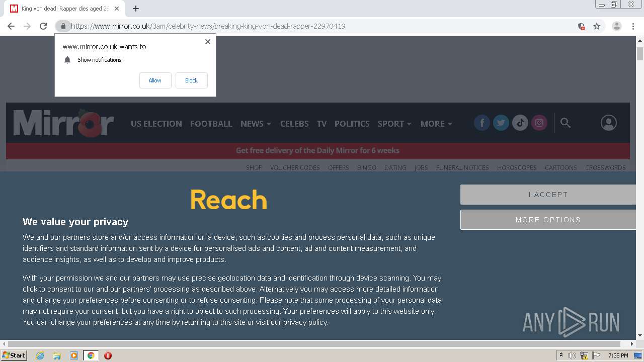
Task: Open the CELEBS section
Action: click(294, 124)
